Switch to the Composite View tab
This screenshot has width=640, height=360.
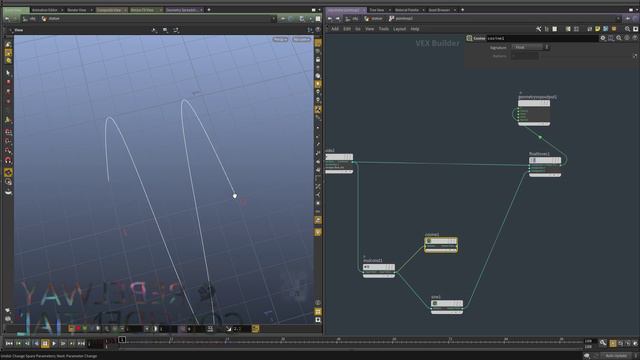point(109,10)
